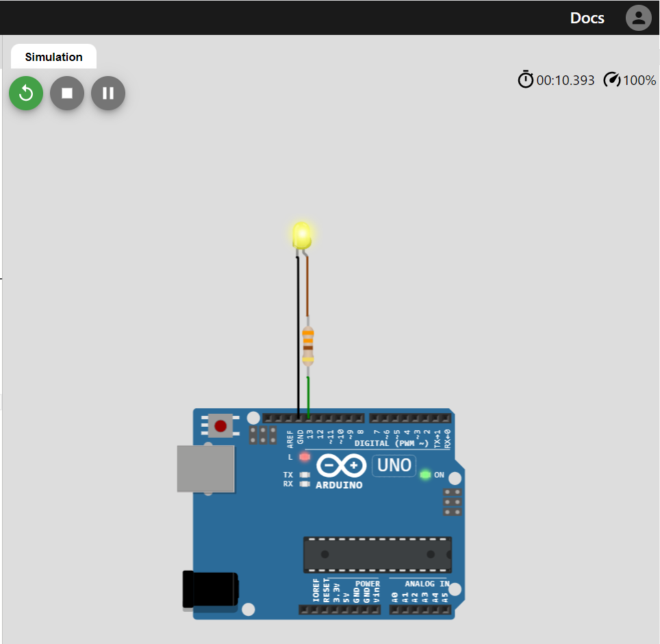Screen dimensions: 660x644
Task: Click the stopwatch timer icon
Action: pyautogui.click(x=525, y=79)
